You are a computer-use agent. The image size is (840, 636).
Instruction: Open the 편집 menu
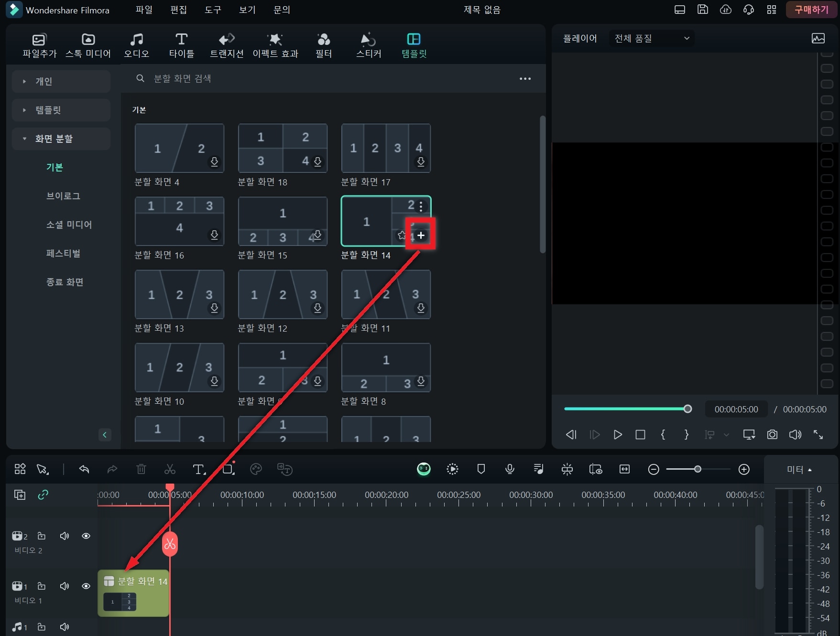tap(178, 10)
